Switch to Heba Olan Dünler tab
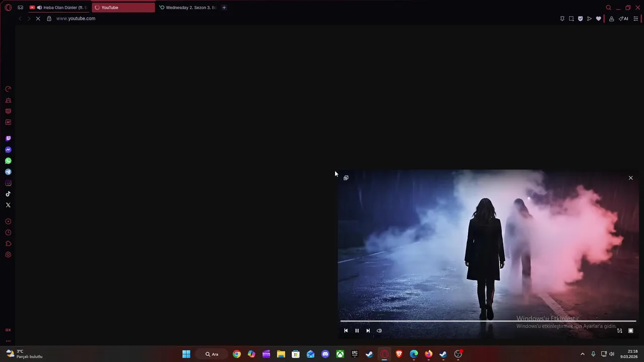The height and width of the screenshot is (362, 644). point(59,8)
